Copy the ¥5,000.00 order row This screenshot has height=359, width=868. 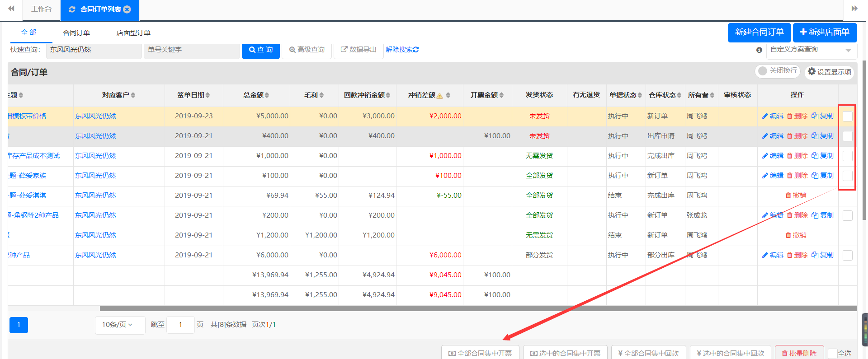pyautogui.click(x=823, y=116)
